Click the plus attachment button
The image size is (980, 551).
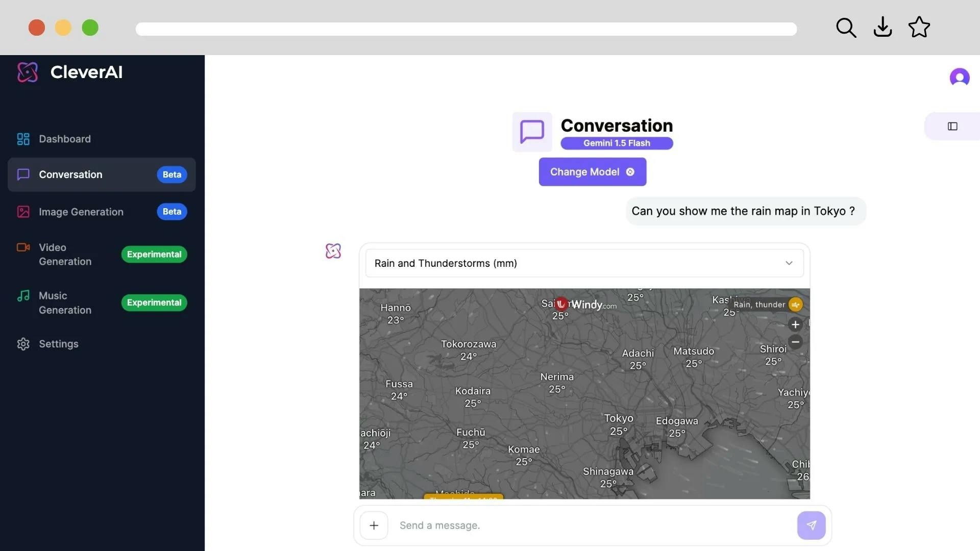374,525
